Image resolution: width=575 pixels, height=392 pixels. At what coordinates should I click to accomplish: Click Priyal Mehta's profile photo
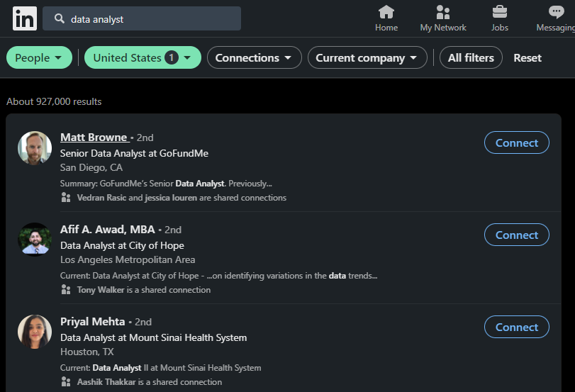pos(35,332)
